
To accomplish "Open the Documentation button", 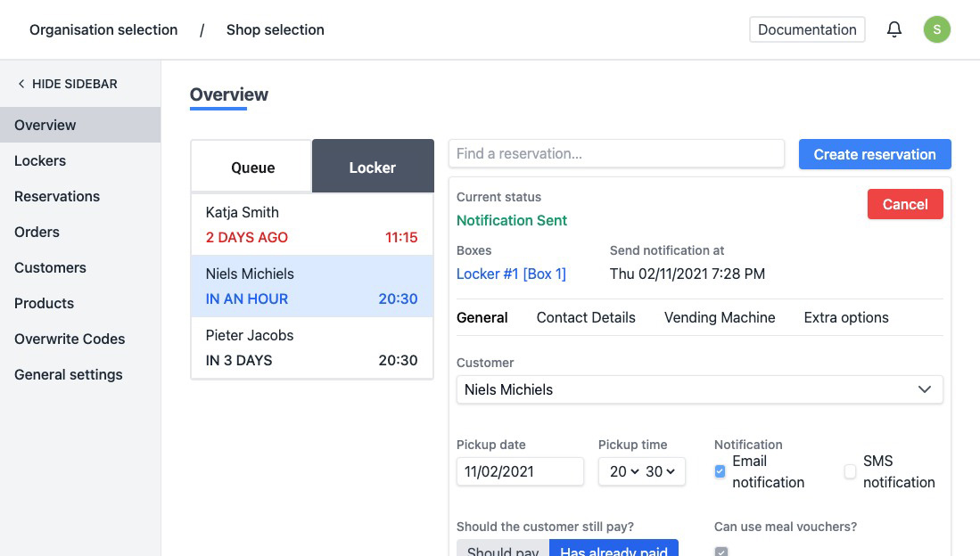I will (x=806, y=29).
